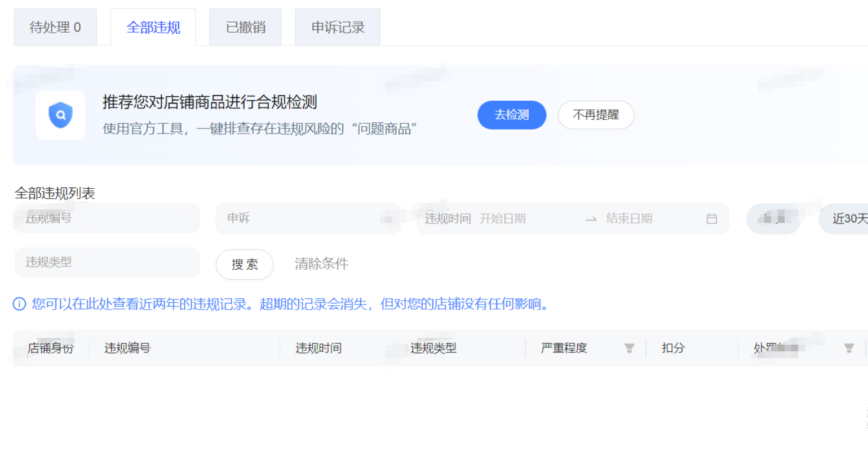Viewport: 868px width, 451px height.
Task: Click the shield compliance check icon
Action: coord(60,115)
